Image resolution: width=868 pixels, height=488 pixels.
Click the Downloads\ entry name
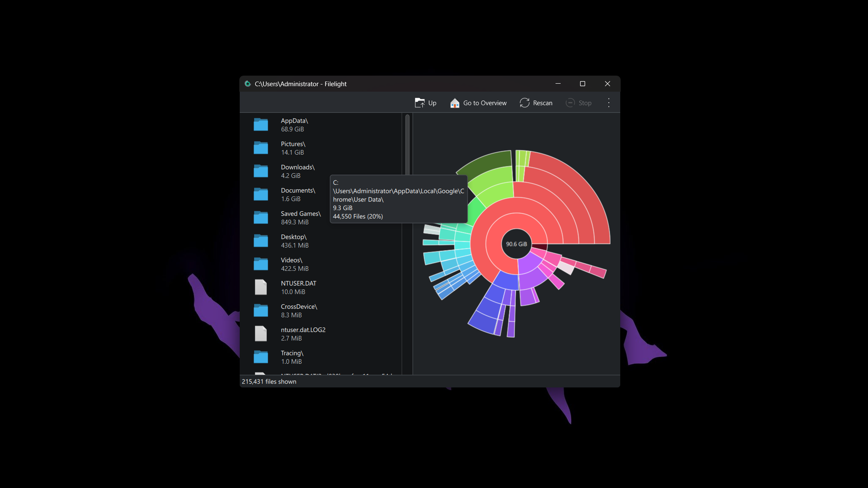point(298,167)
